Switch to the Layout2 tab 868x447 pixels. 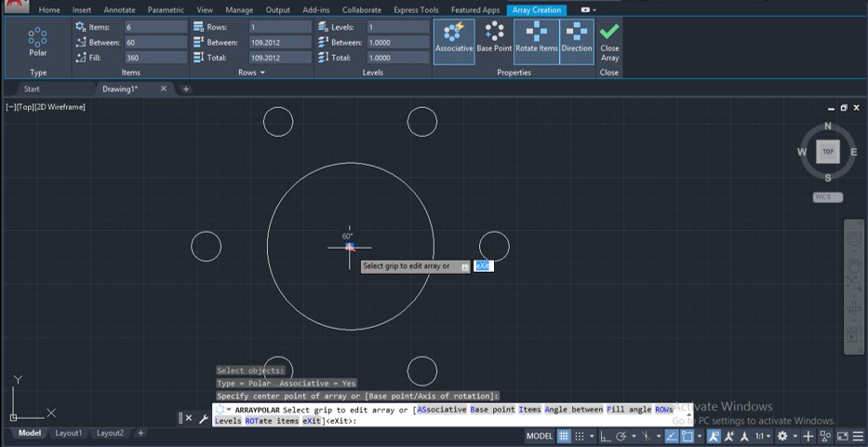[x=110, y=433]
